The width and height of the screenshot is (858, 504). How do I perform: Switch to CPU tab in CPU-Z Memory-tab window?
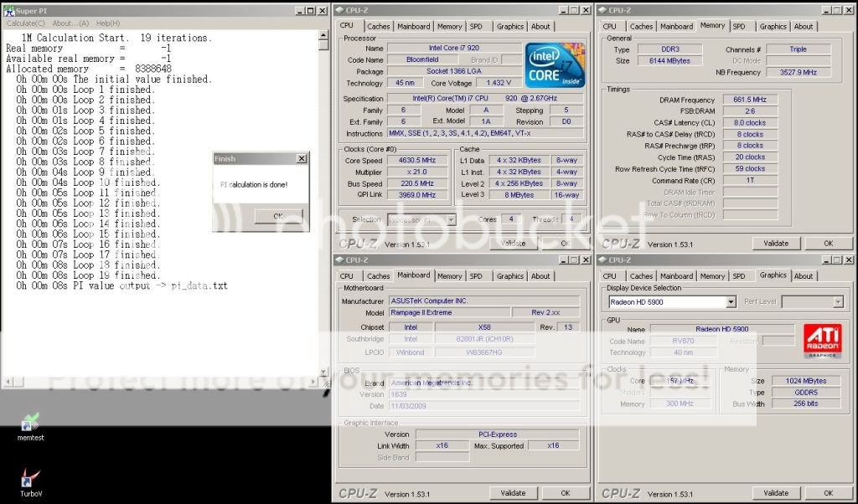tap(610, 26)
